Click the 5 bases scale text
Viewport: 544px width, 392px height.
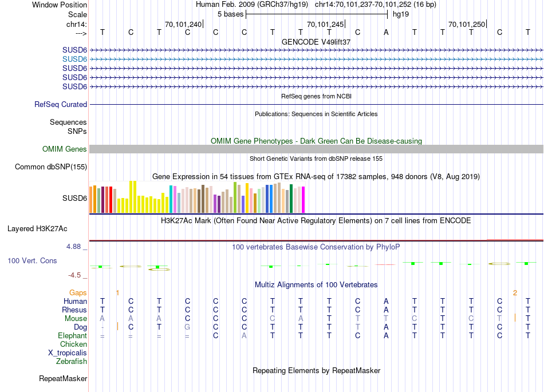tap(230, 14)
